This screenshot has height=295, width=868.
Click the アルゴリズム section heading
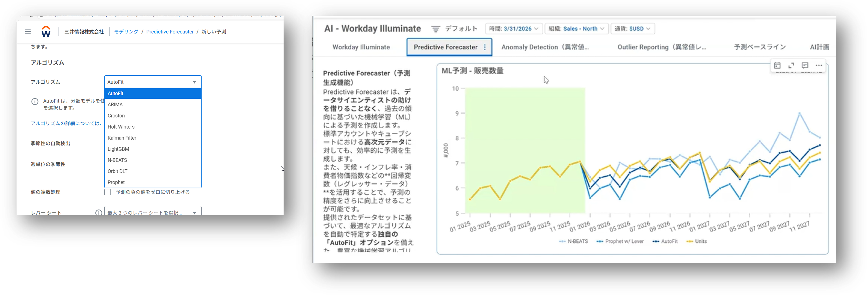click(x=48, y=63)
